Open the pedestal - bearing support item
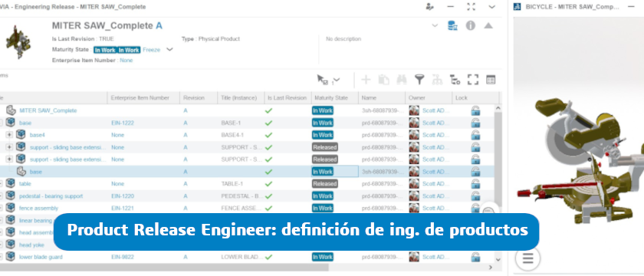This screenshot has width=644, height=276. 51,196
